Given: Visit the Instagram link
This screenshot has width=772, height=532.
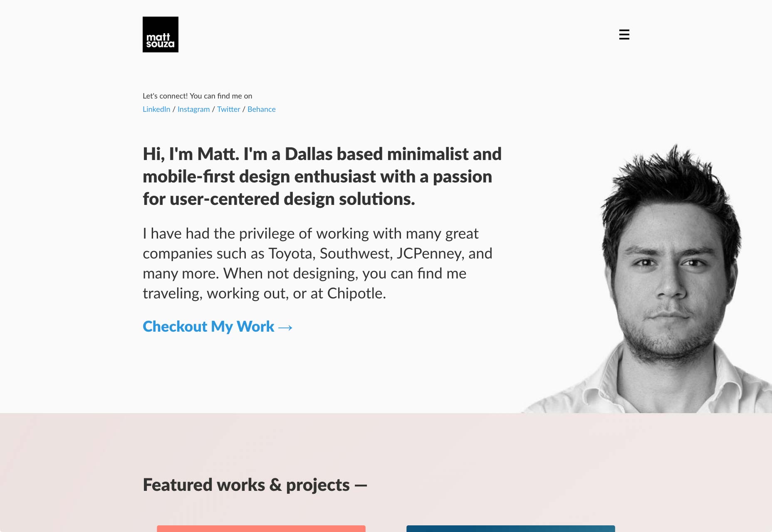Looking at the screenshot, I should (193, 109).
